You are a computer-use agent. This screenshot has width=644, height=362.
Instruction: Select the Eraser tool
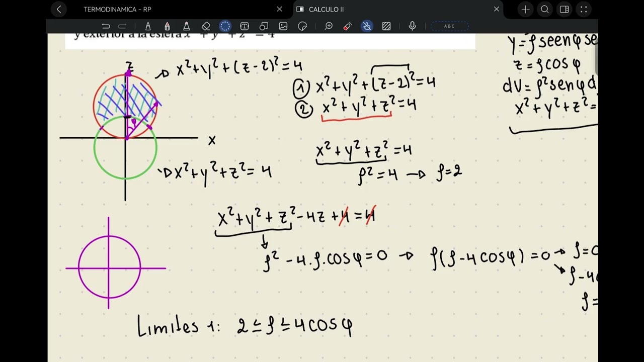pos(206,26)
